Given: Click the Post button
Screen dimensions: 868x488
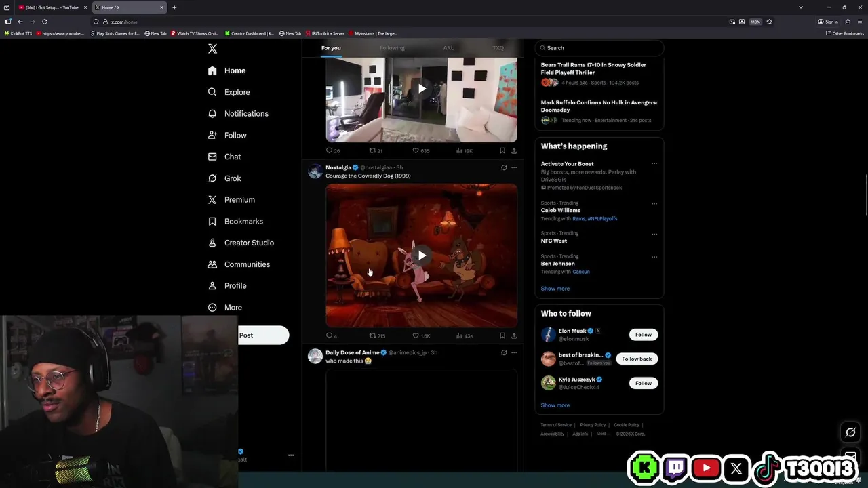Looking at the screenshot, I should (263, 335).
